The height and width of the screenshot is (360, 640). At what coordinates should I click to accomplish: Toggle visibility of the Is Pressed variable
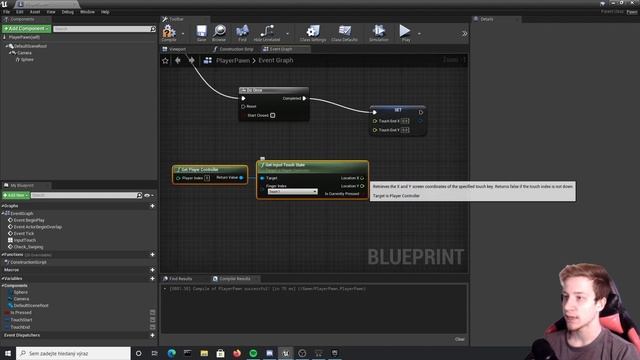click(x=153, y=313)
